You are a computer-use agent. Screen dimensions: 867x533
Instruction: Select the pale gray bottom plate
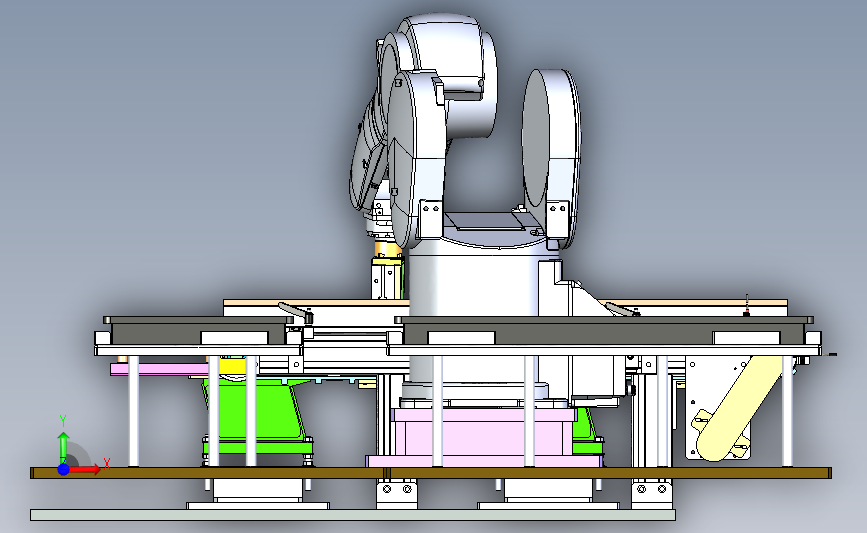(353, 515)
